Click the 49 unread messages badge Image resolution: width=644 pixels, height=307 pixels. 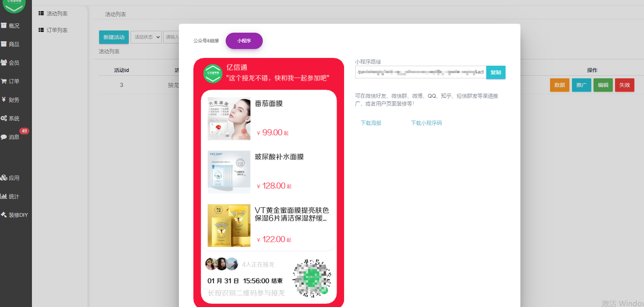pyautogui.click(x=24, y=131)
